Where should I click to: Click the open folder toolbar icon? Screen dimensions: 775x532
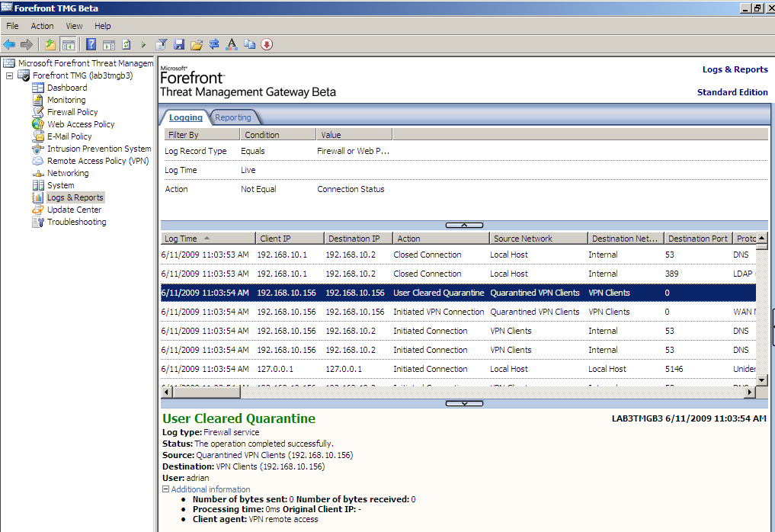[197, 44]
